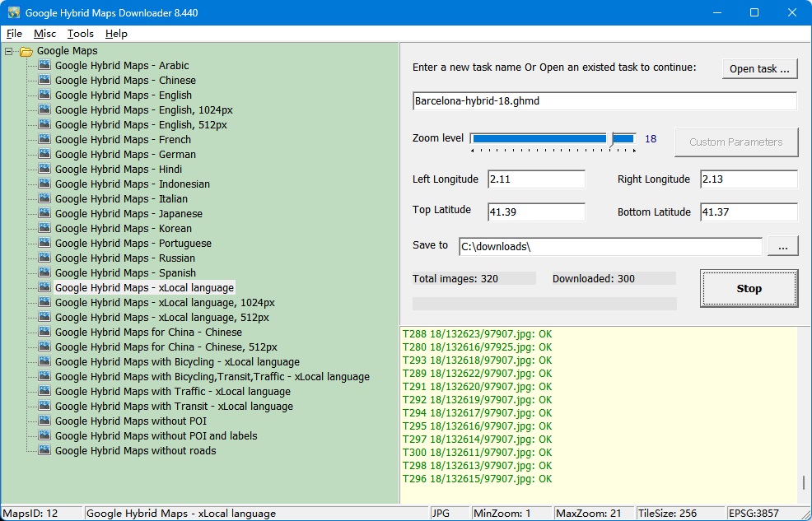Click the icon beside Hybrid Maps for China - Chinese
The width and height of the screenshot is (812, 521).
pos(44,332)
